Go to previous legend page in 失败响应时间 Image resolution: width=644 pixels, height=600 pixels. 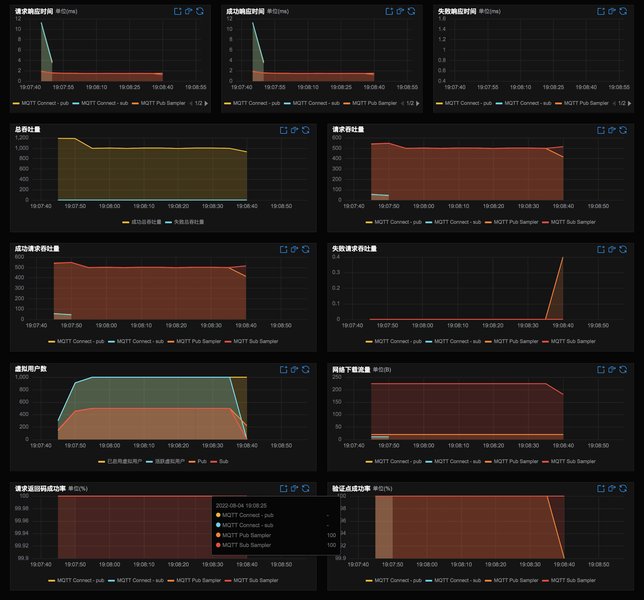[x=614, y=103]
